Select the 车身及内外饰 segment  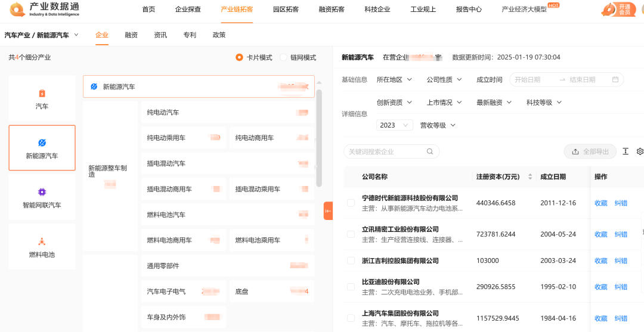[x=184, y=317]
